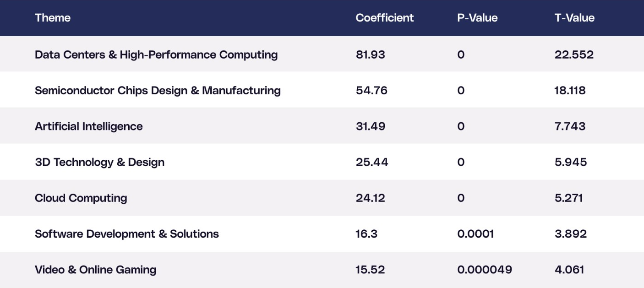The width and height of the screenshot is (644, 288).
Task: Select Software Development & Solutions row
Action: pyautogui.click(x=127, y=234)
